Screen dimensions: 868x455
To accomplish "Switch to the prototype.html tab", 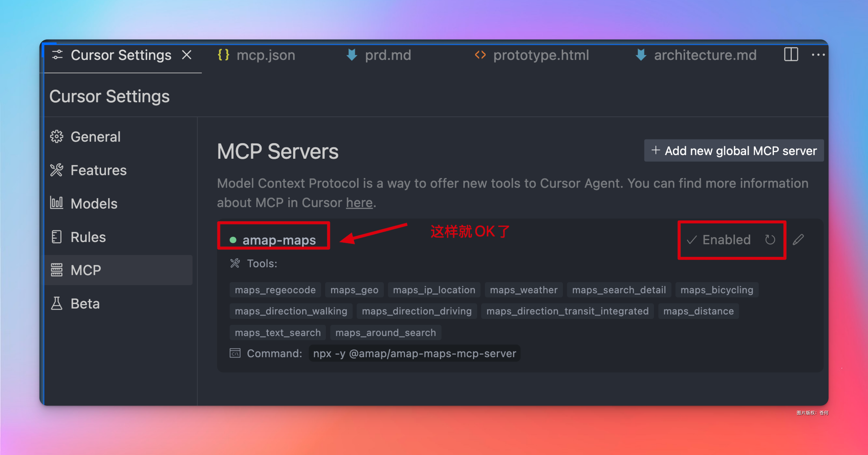I will [x=541, y=55].
